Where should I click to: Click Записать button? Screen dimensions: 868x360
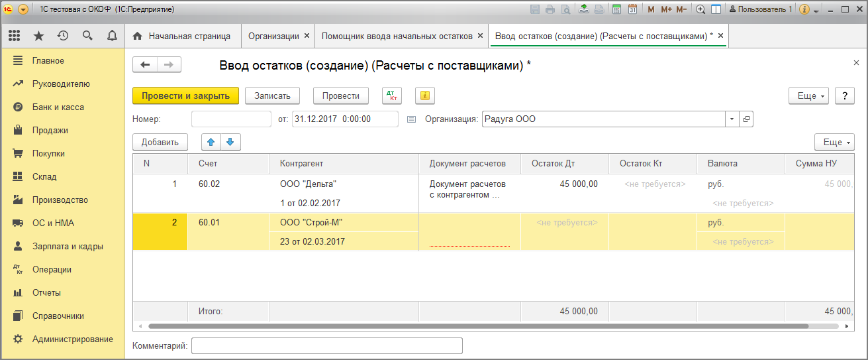tap(273, 95)
